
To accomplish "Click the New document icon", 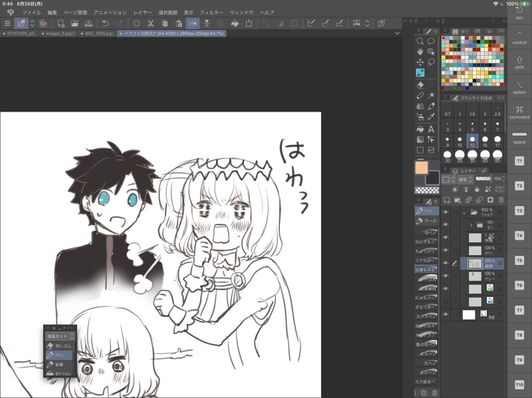I will point(61,23).
